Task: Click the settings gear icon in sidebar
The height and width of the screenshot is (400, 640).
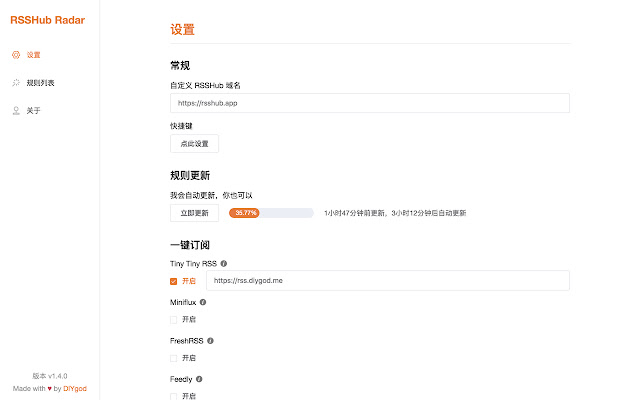Action: (x=15, y=55)
